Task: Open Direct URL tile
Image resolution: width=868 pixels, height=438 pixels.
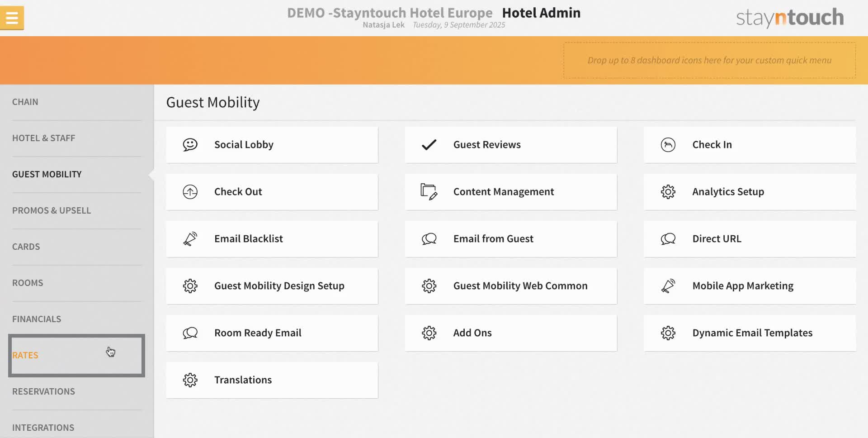Action: [x=750, y=239]
